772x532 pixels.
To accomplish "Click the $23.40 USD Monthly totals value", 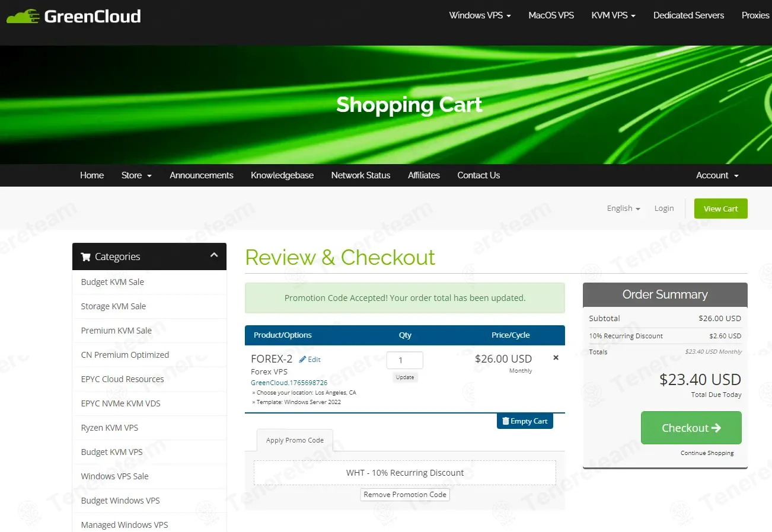I will [x=713, y=351].
